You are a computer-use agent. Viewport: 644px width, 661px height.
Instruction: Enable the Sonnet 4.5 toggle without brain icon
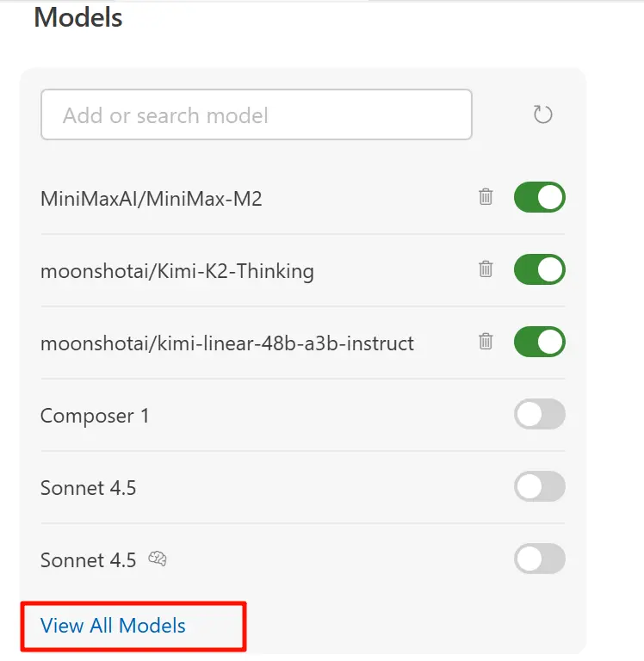pos(540,487)
